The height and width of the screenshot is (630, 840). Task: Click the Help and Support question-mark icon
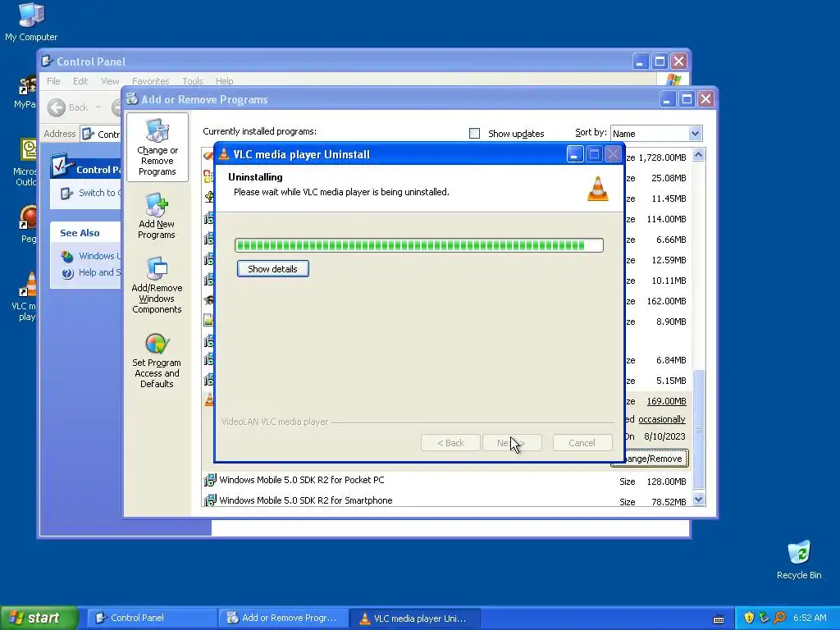pos(67,273)
